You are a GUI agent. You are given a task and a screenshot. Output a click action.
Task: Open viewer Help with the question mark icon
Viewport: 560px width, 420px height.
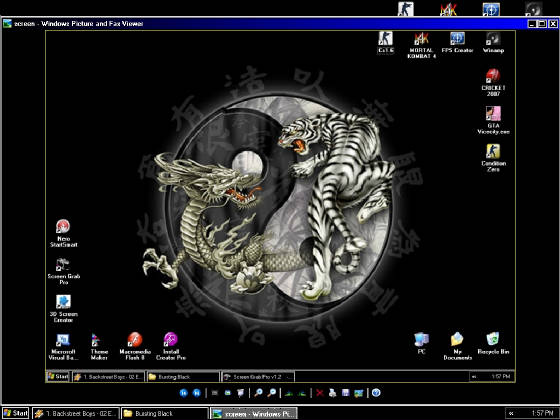point(376,393)
